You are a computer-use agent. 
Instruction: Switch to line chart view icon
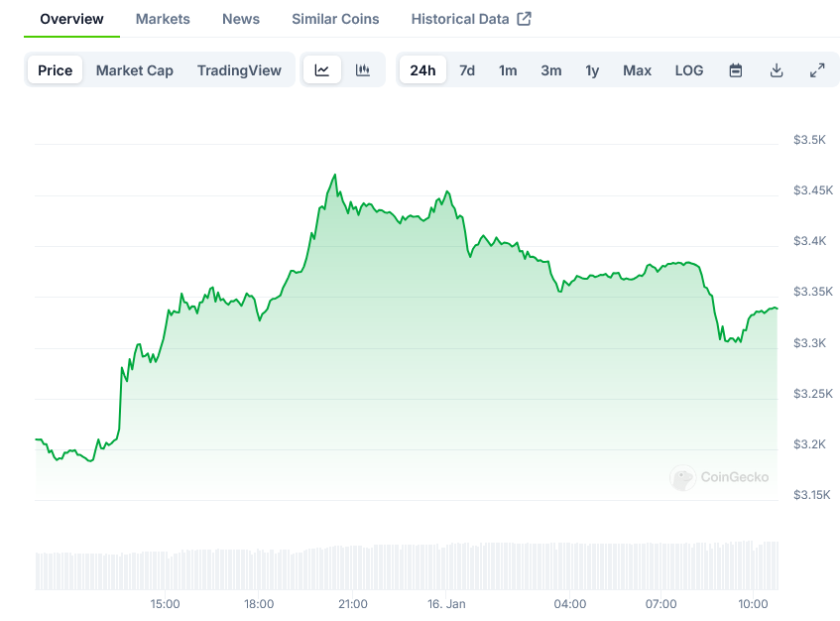coord(322,70)
